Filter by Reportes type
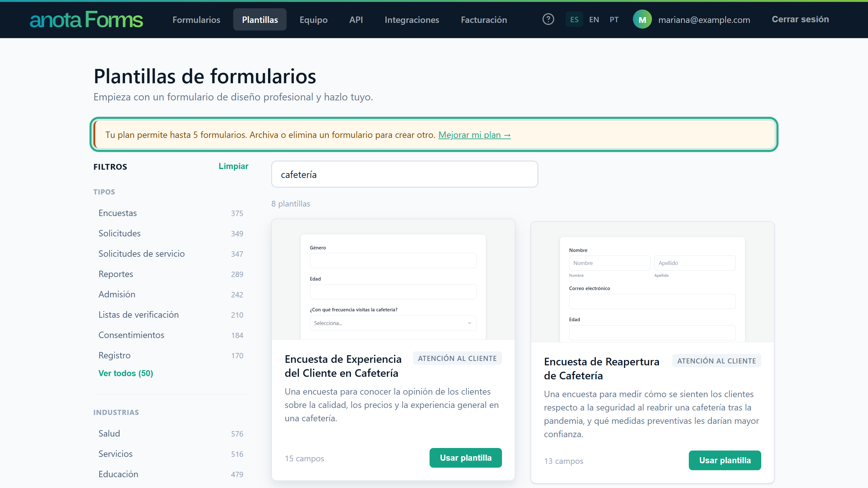 tap(171, 274)
